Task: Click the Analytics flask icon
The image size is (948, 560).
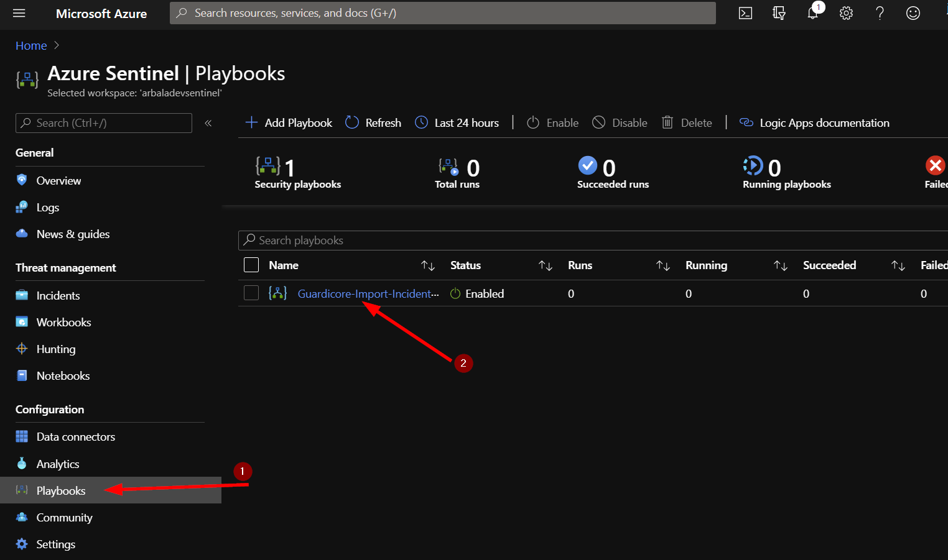Action: [22, 464]
